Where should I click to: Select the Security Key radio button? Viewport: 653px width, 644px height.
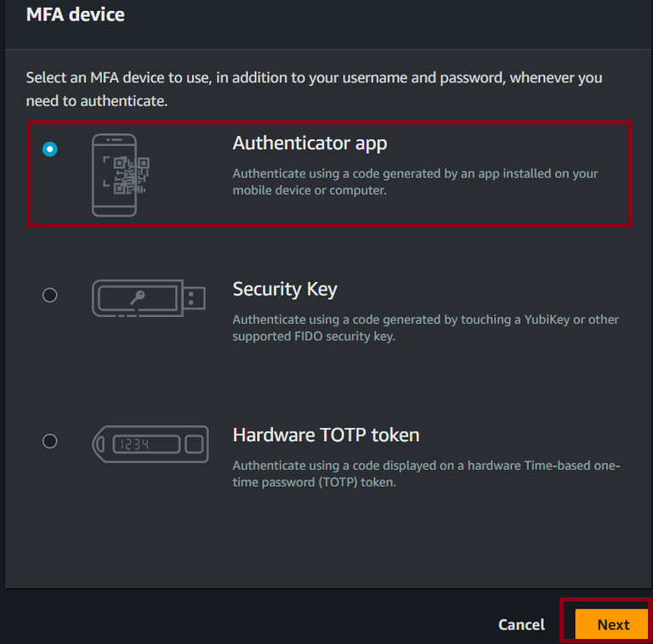[x=50, y=295]
